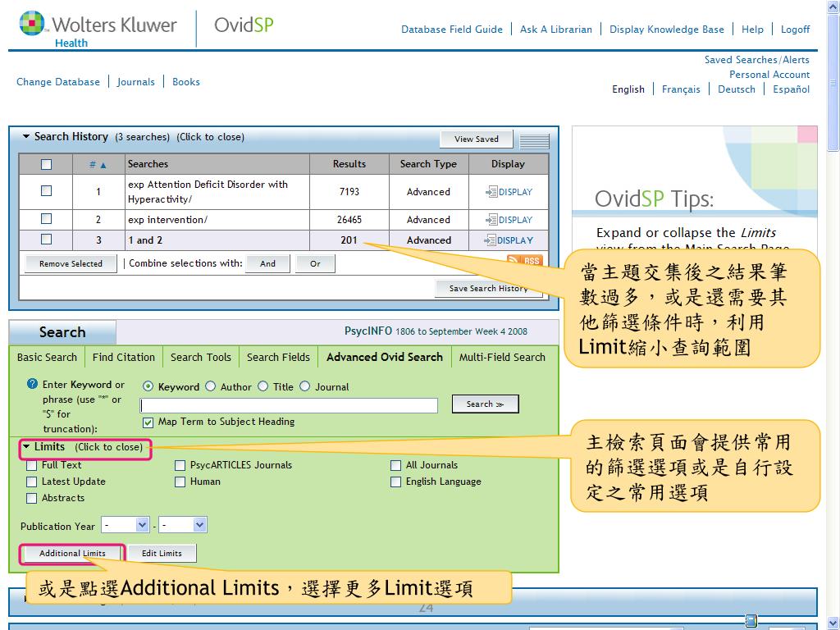
Task: Open the Ask A Librarian link
Action: (556, 30)
